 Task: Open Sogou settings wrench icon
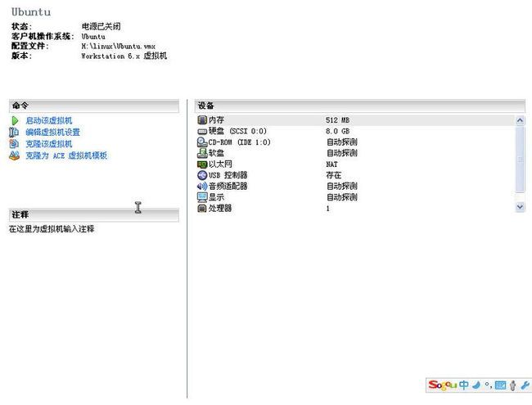(x=525, y=385)
